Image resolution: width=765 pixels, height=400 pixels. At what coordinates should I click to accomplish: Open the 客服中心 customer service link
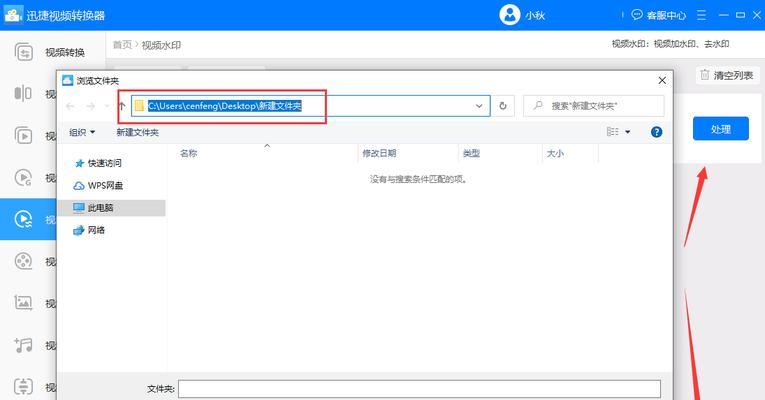[x=658, y=15]
